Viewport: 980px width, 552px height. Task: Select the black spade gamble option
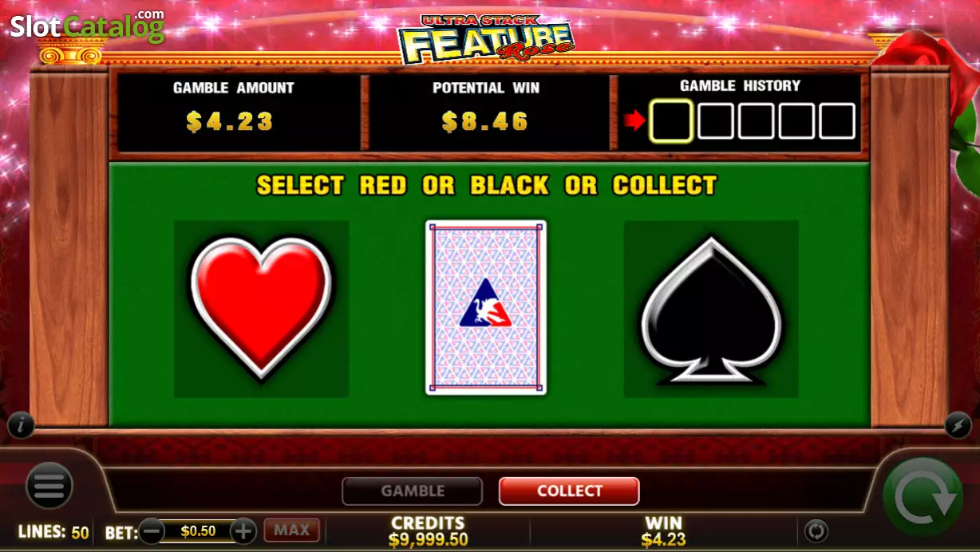click(x=711, y=309)
